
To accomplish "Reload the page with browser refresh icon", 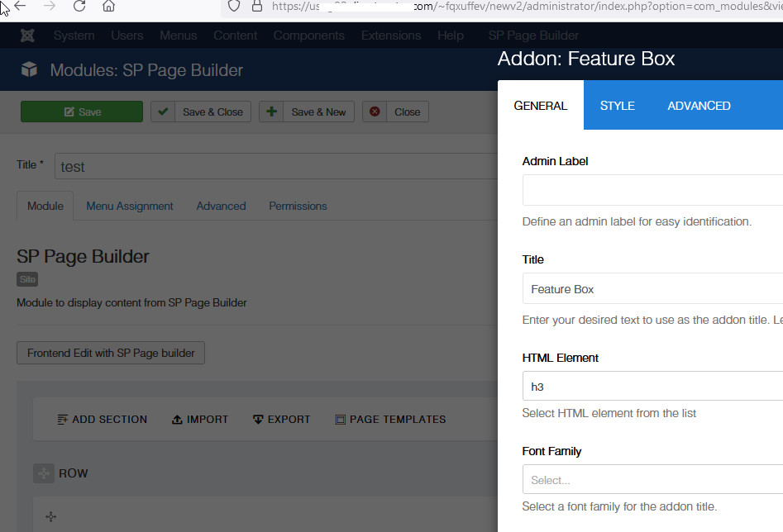I will point(79,7).
